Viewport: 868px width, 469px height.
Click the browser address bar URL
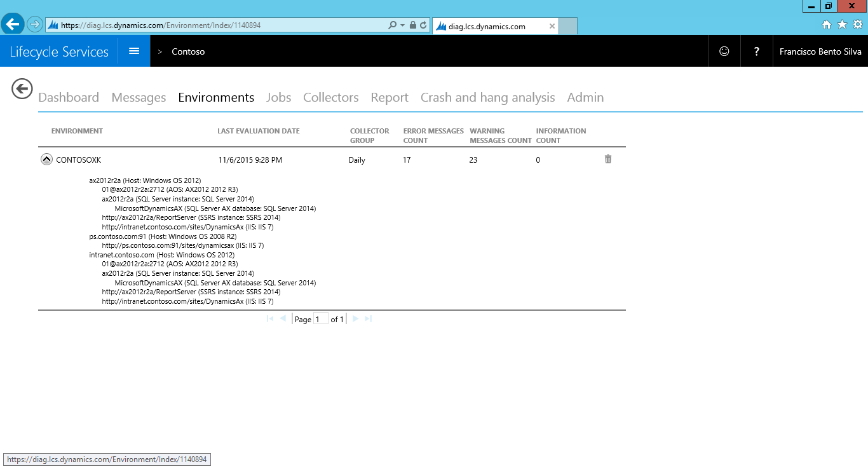coord(161,25)
